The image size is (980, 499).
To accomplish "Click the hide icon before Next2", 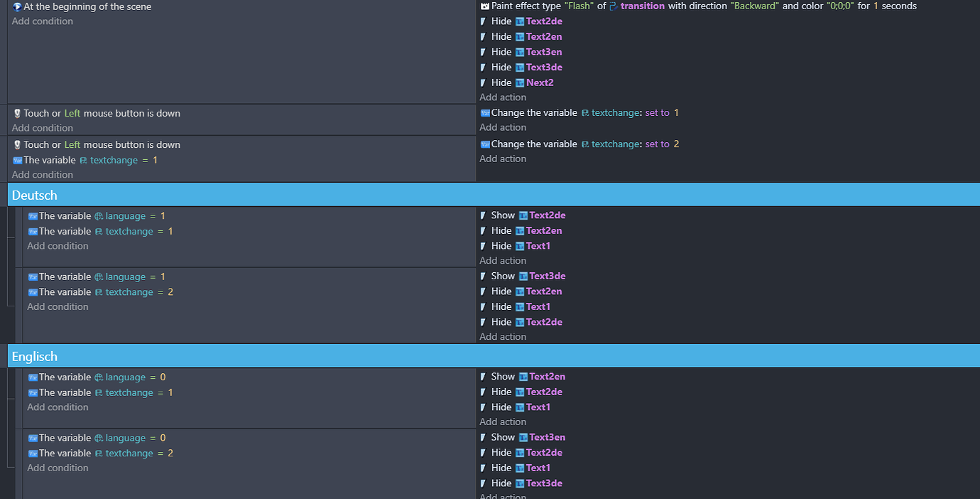I will (484, 83).
